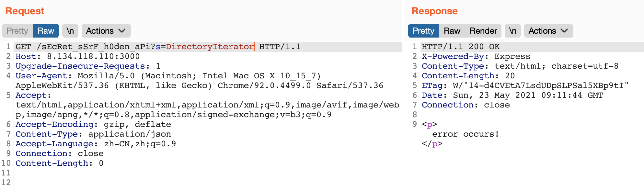The height and width of the screenshot is (191, 644).
Task: Expand the Response Actions dropdown
Action: (x=548, y=31)
